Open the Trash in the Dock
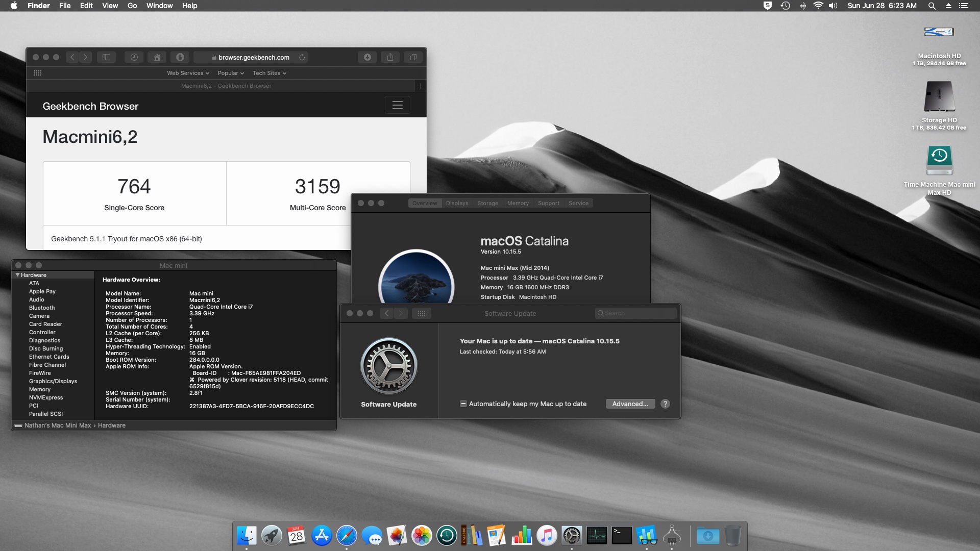 click(733, 536)
